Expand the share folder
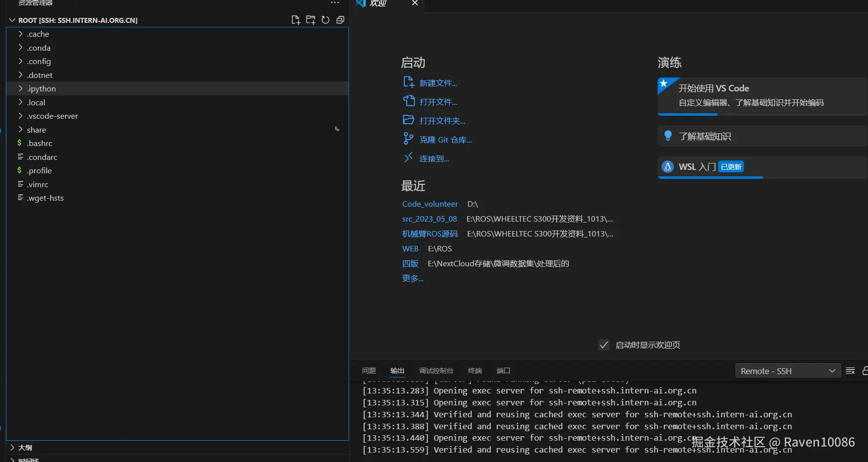 pyautogui.click(x=20, y=130)
